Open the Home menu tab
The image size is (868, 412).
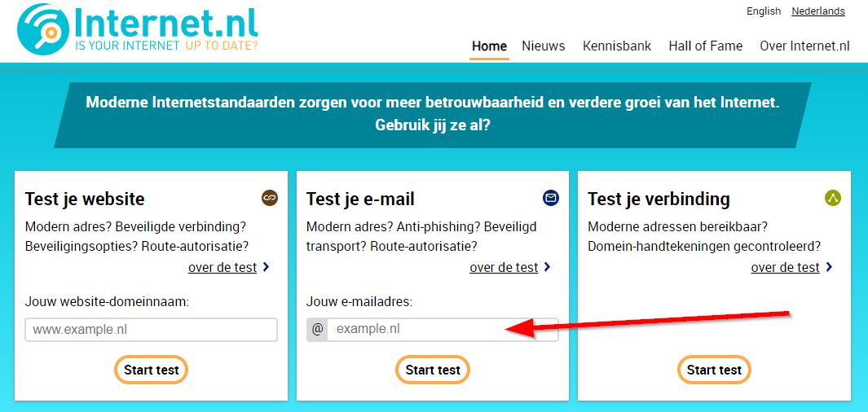coord(489,46)
